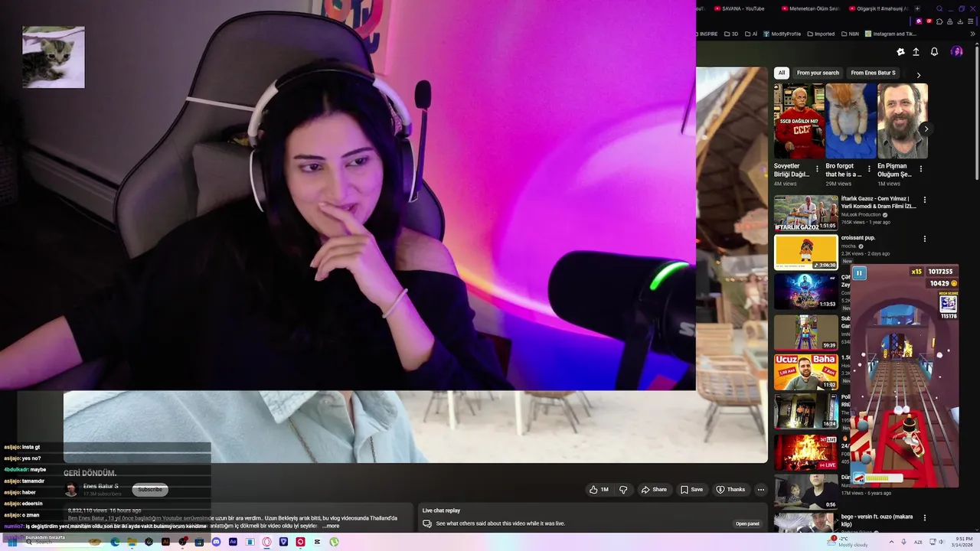
Task: Open the browser downloads icon
Action: click(x=960, y=21)
